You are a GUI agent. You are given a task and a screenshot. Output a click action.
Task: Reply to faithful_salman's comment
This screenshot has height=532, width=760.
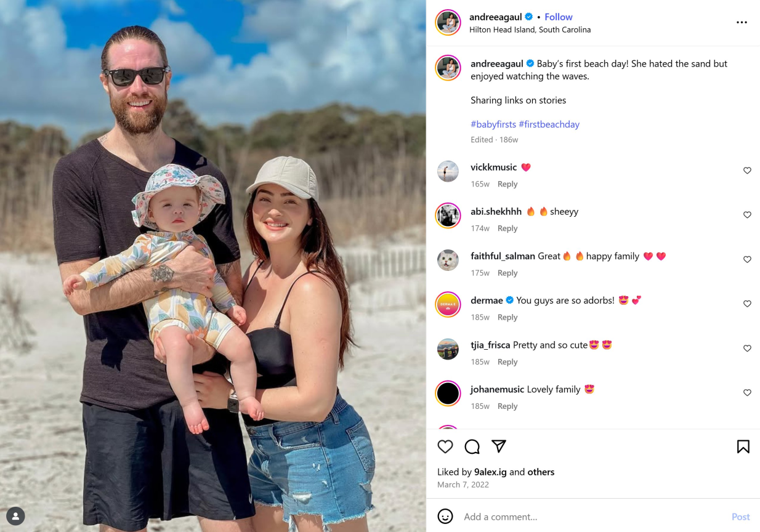(x=507, y=273)
